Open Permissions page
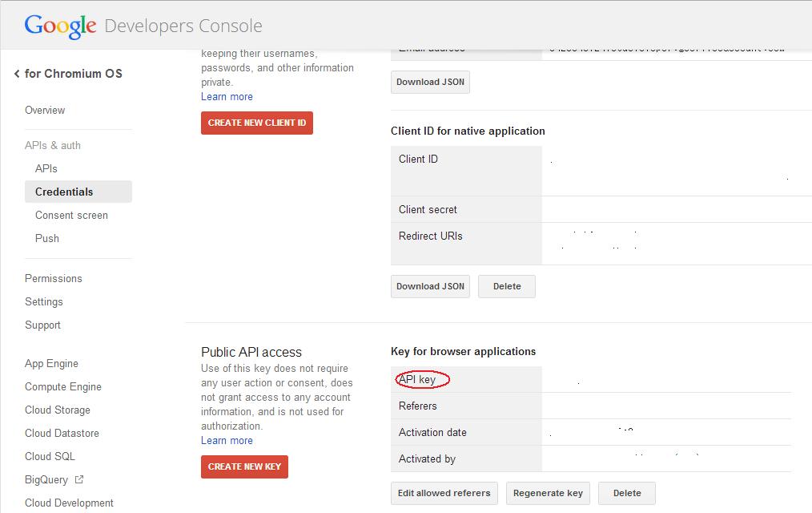The image size is (812, 513). [x=54, y=278]
